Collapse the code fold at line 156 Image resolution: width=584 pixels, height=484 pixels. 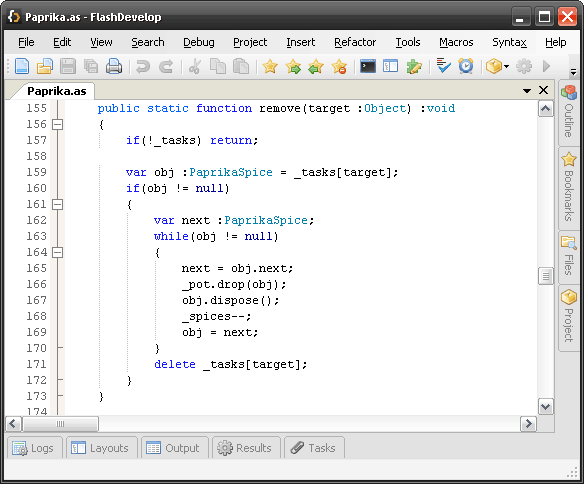tap(57, 124)
